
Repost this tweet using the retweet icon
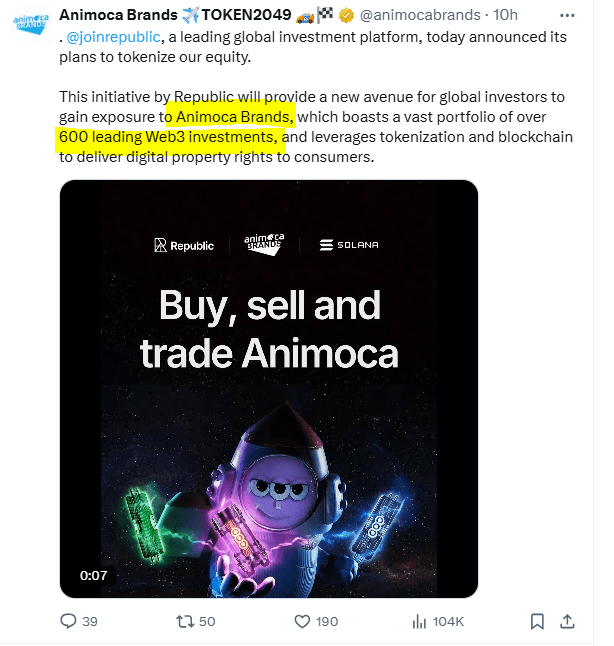185,622
